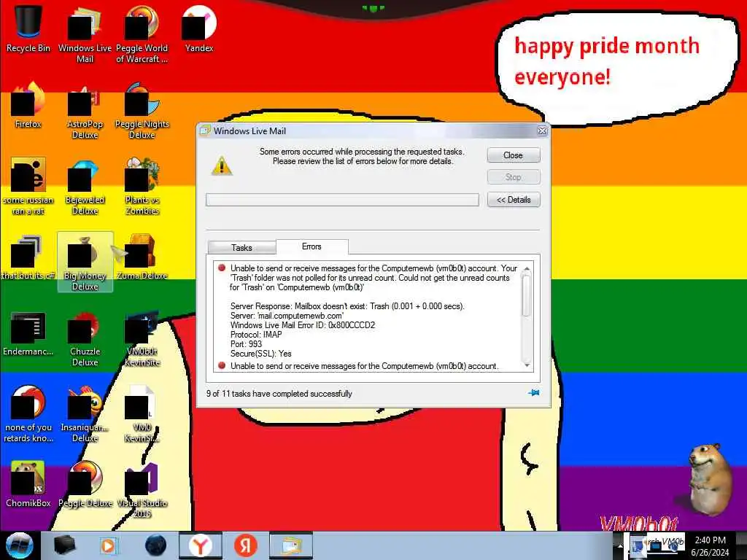This screenshot has width=747, height=560.
Task: Select the VM0b0t KevinSite shortcut
Action: coord(142,338)
